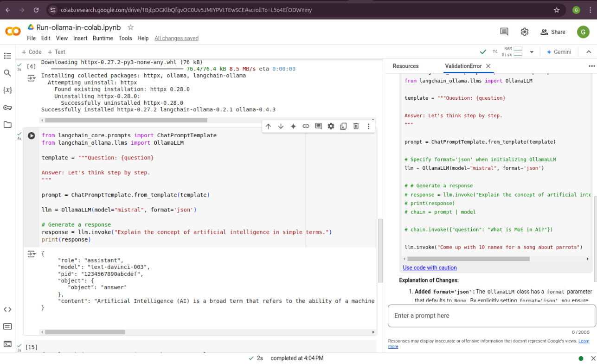
Task: Collapse the header with chevron up
Action: click(589, 52)
